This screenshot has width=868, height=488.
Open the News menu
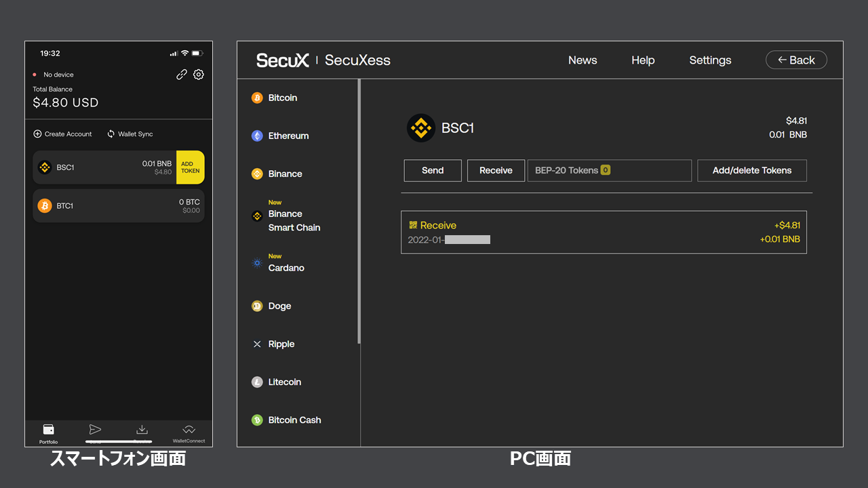[x=583, y=60]
